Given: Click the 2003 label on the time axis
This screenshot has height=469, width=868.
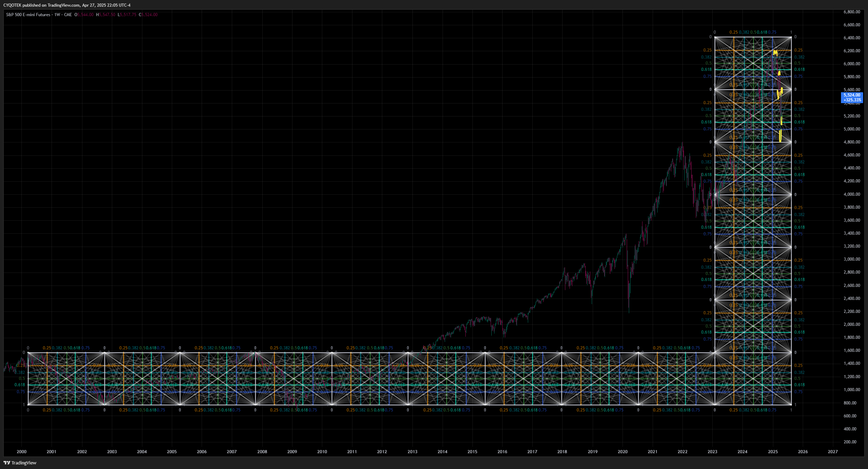Looking at the screenshot, I should coord(112,452).
